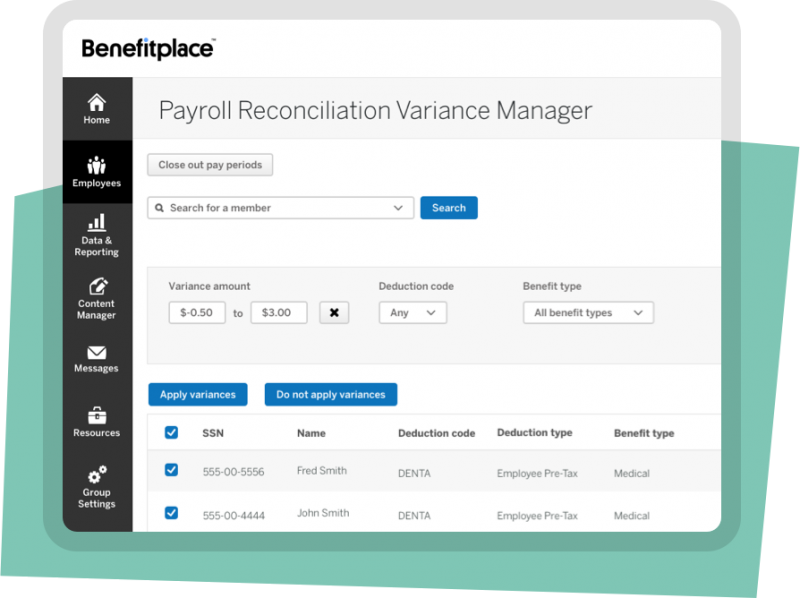Open the Resources briefcase icon
This screenshot has width=800, height=598.
96,415
